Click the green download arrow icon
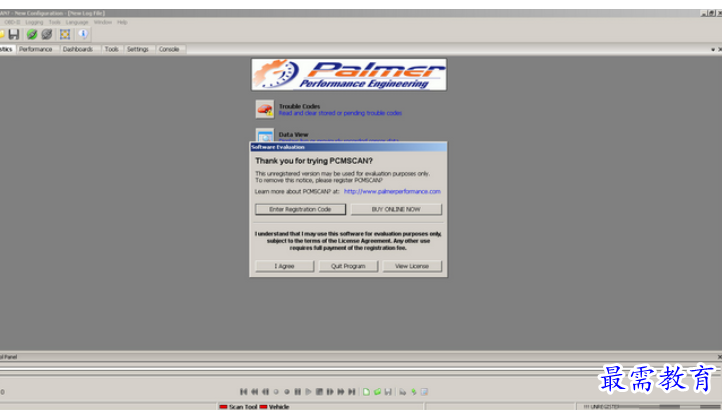This screenshot has height=410, width=722. [x=413, y=392]
